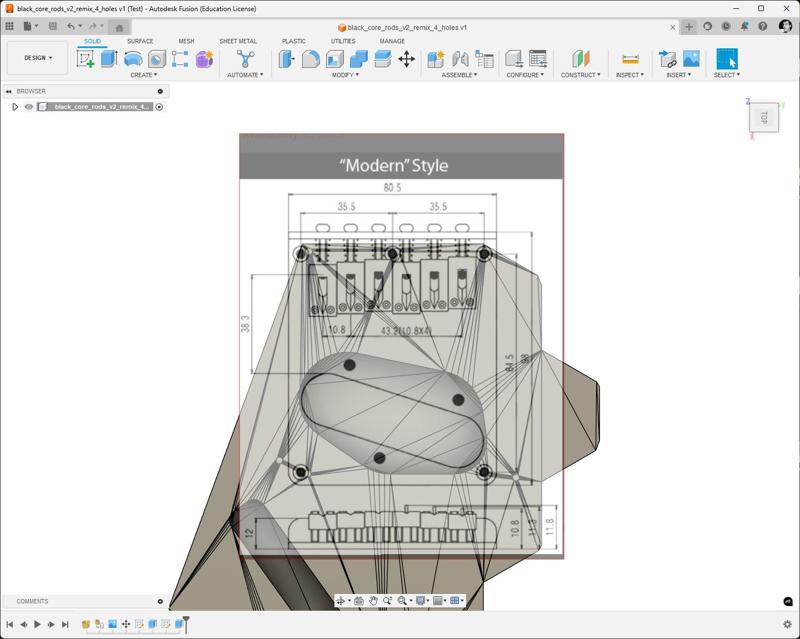
Task: Open the Automate tool icon
Action: tap(245, 59)
